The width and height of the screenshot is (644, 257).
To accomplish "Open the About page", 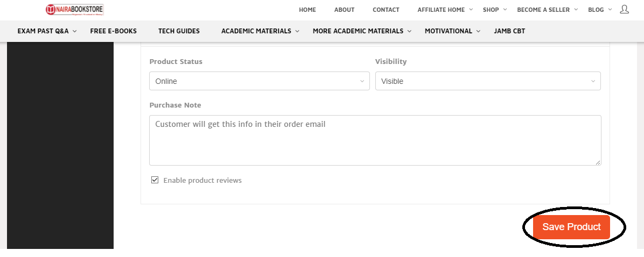I will point(344,10).
